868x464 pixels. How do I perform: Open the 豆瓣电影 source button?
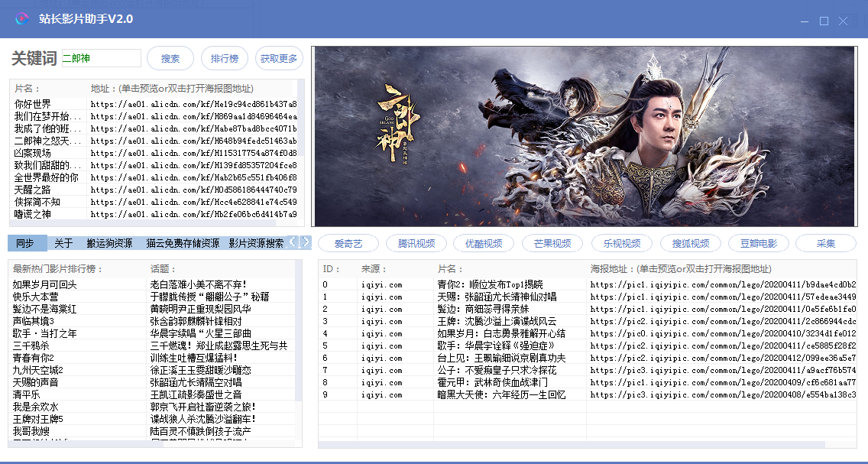click(x=759, y=243)
